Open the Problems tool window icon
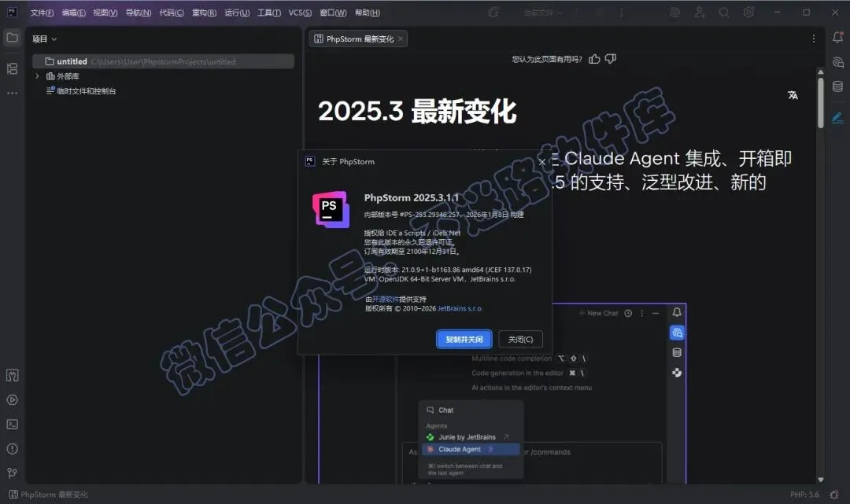 (x=12, y=449)
